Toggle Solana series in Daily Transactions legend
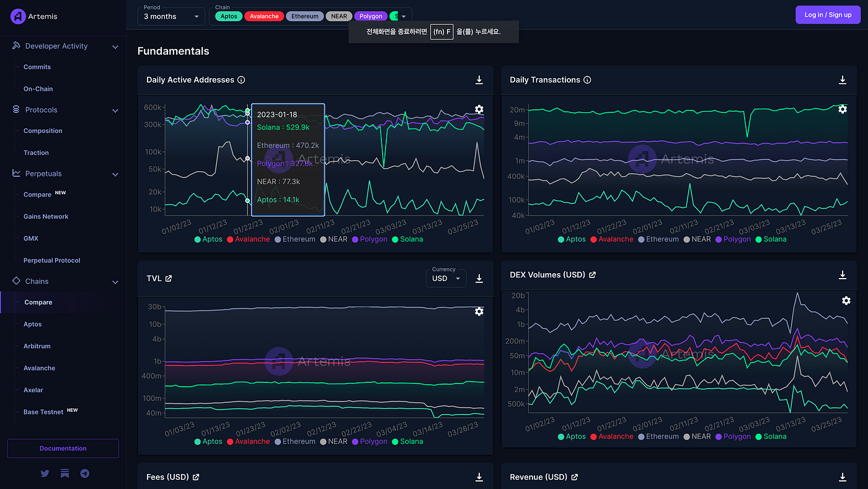This screenshot has height=489, width=868. pos(771,239)
